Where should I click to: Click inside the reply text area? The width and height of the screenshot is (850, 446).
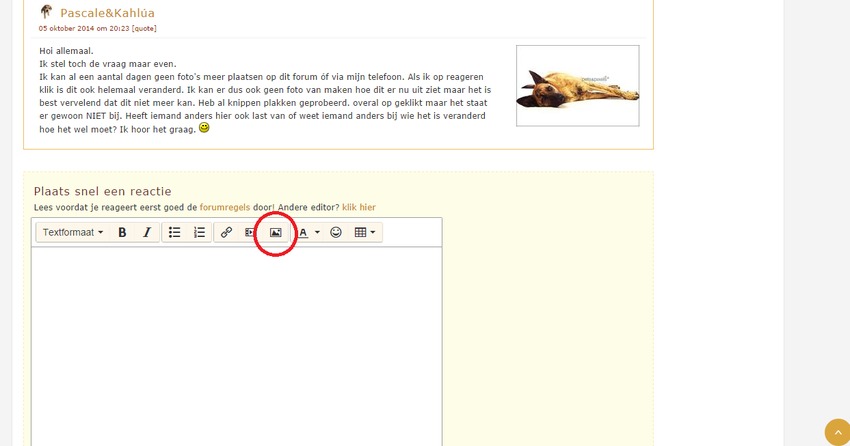tap(236, 340)
